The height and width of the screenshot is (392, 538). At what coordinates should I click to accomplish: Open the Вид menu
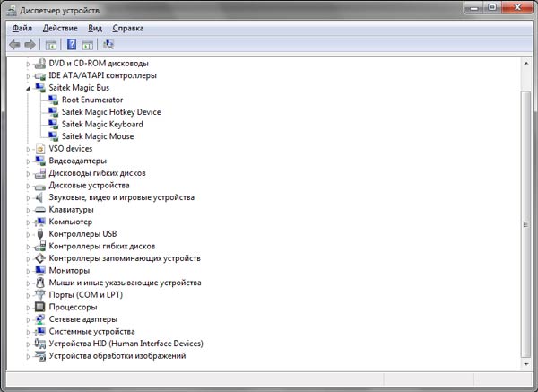95,28
